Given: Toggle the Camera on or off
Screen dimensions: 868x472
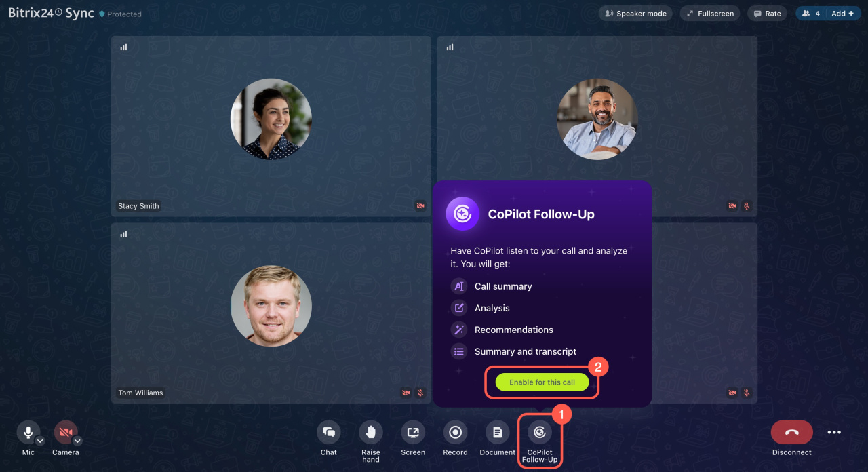Looking at the screenshot, I should click(65, 431).
